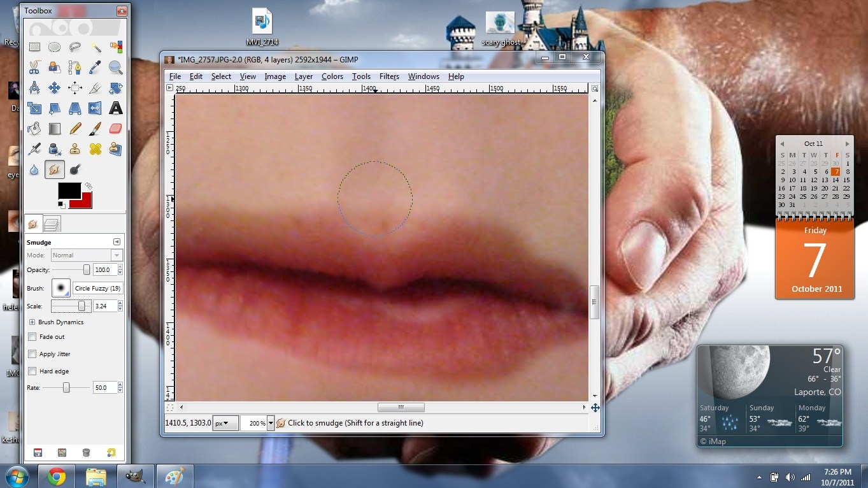Open the 200% zoom level dropdown
This screenshot has width=868, height=488.
coord(271,423)
